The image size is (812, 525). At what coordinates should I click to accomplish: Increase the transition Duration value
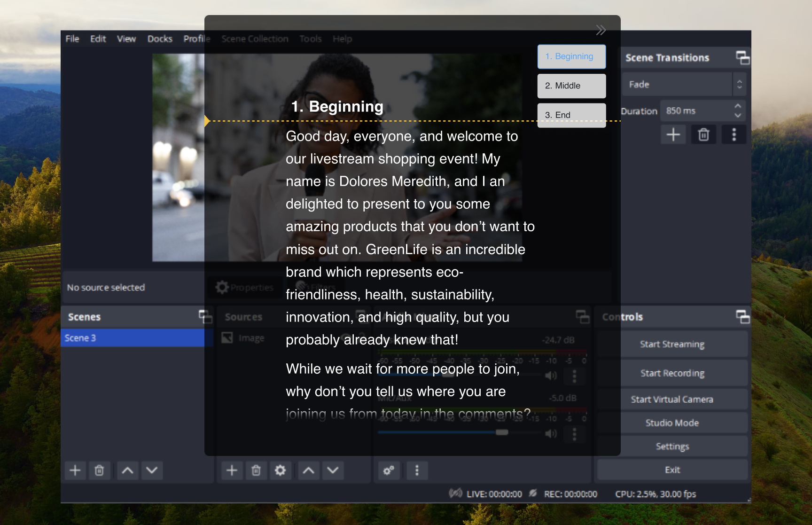tap(738, 106)
